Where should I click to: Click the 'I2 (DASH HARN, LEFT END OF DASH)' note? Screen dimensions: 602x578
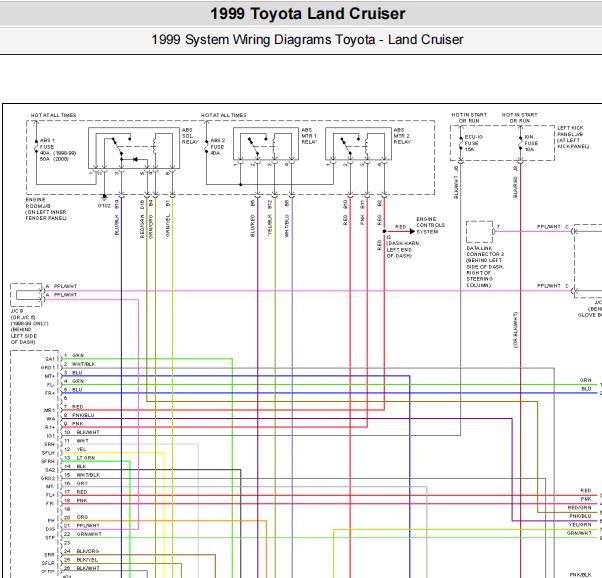pyautogui.click(x=404, y=247)
